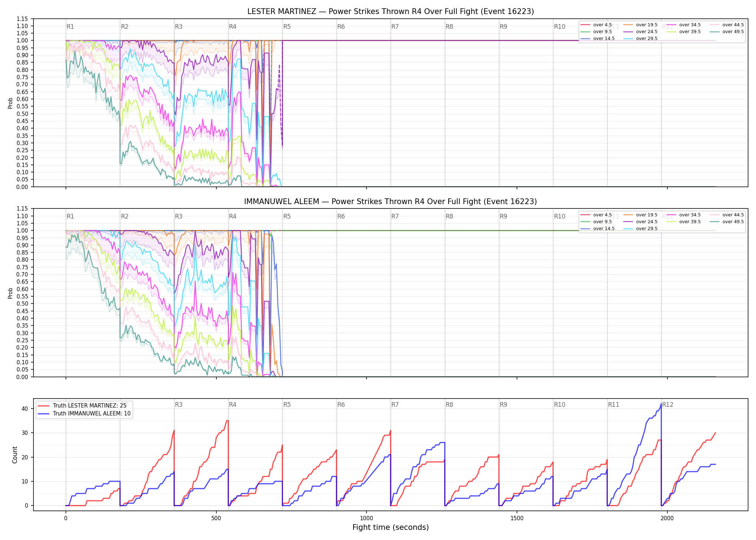Image resolution: width=756 pixels, height=540 pixels.
Task: Click the LESTER MARTINEZ chart title
Action: click(x=391, y=12)
